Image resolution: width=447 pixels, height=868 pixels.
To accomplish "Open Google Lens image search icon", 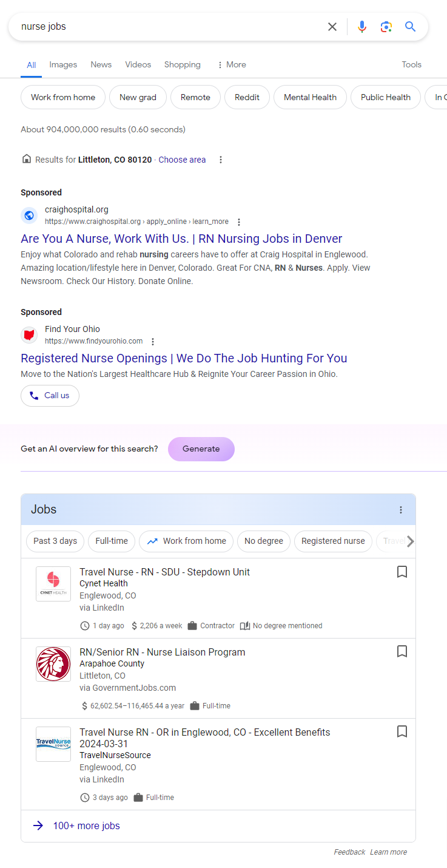I will point(386,27).
